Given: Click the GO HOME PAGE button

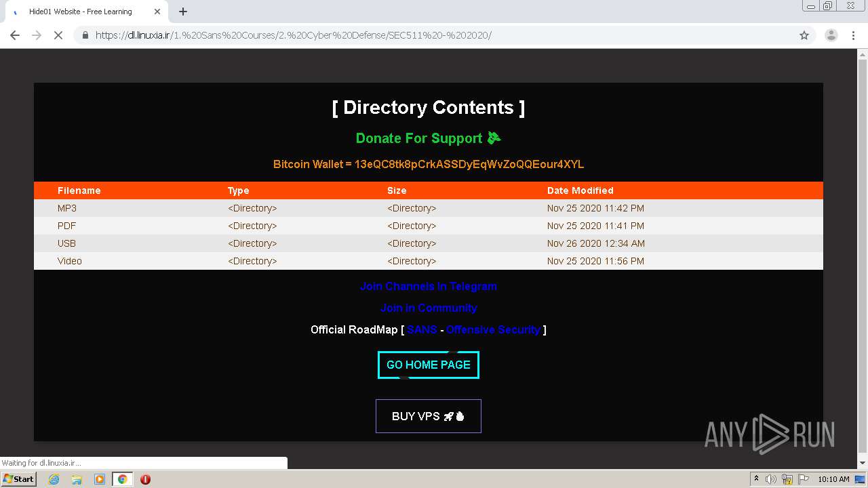Looking at the screenshot, I should 429,365.
